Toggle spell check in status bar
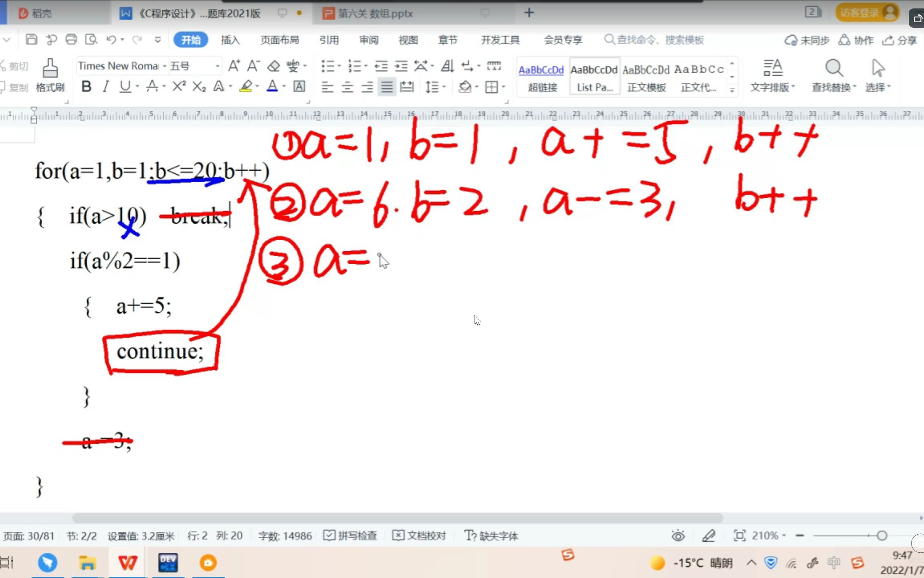Image resolution: width=924 pixels, height=578 pixels. pyautogui.click(x=351, y=536)
